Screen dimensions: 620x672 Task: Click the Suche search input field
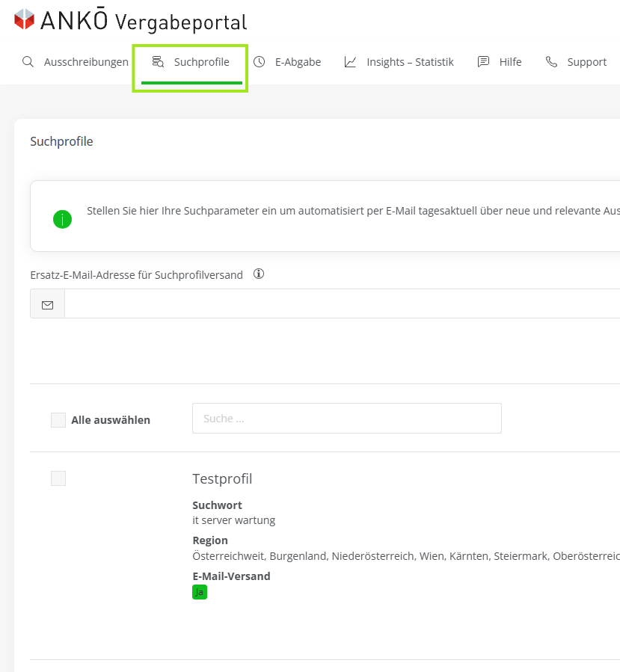point(346,419)
